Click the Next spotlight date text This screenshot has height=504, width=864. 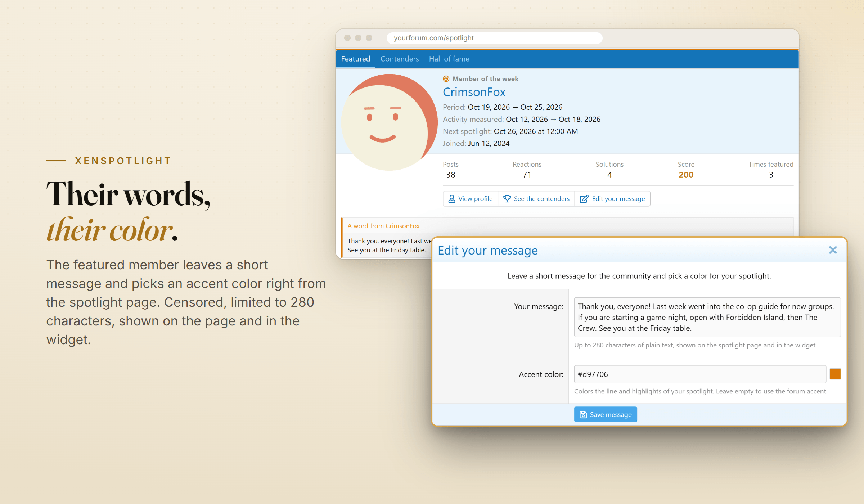tap(536, 131)
